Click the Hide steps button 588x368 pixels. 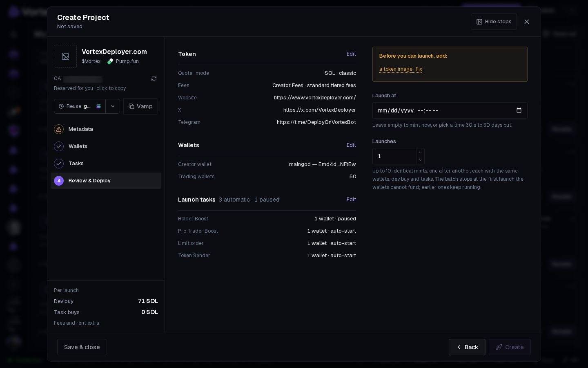tap(494, 22)
